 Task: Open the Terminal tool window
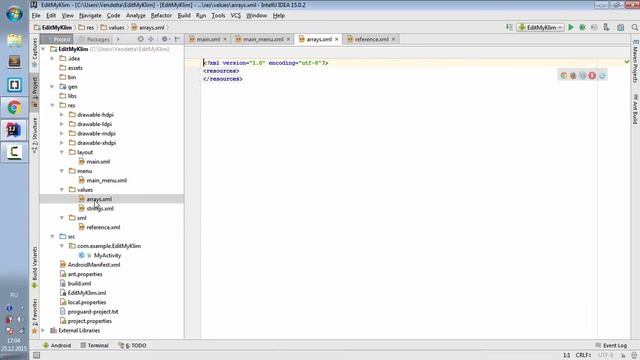(x=94, y=345)
